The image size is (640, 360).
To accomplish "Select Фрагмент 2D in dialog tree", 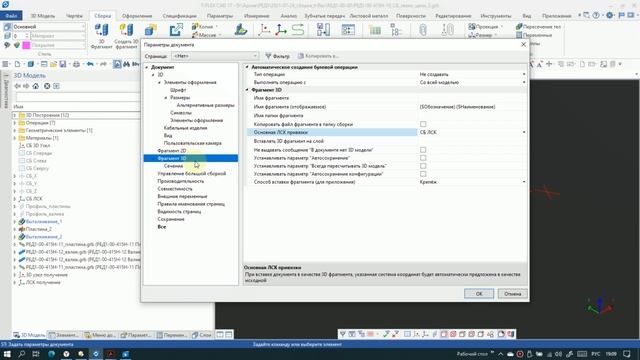I will point(172,151).
